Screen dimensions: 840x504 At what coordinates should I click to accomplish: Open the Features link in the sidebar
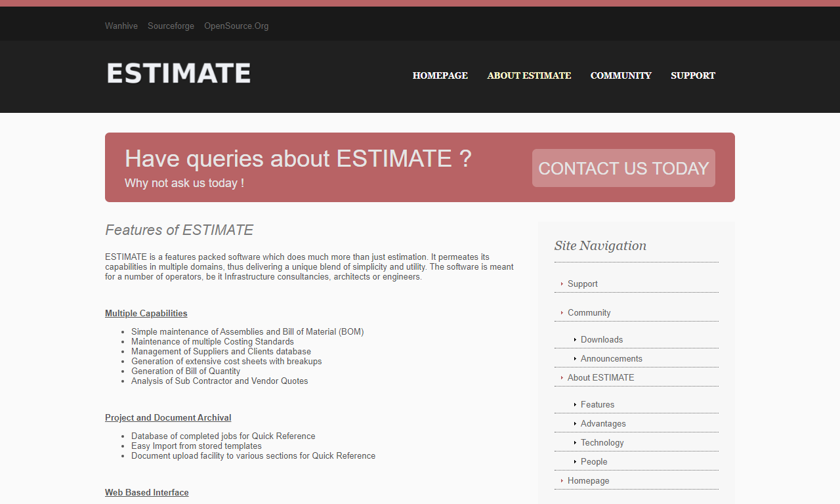click(598, 405)
